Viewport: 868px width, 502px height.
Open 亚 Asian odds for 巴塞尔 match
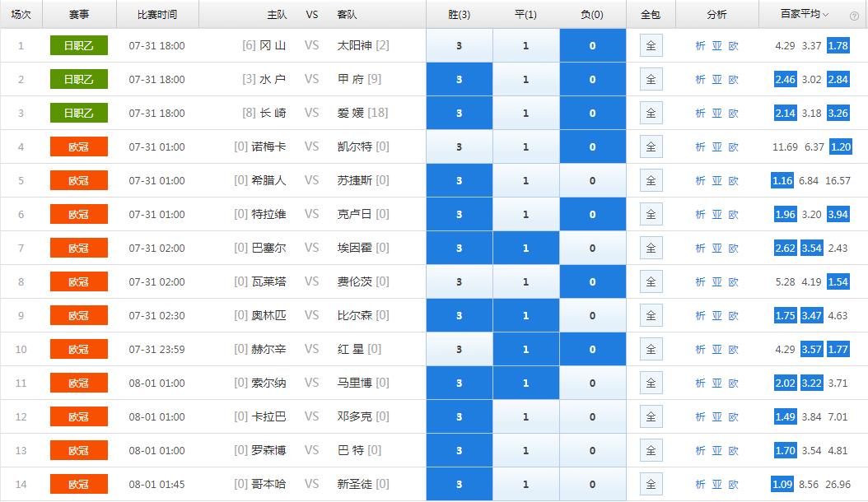(x=716, y=249)
